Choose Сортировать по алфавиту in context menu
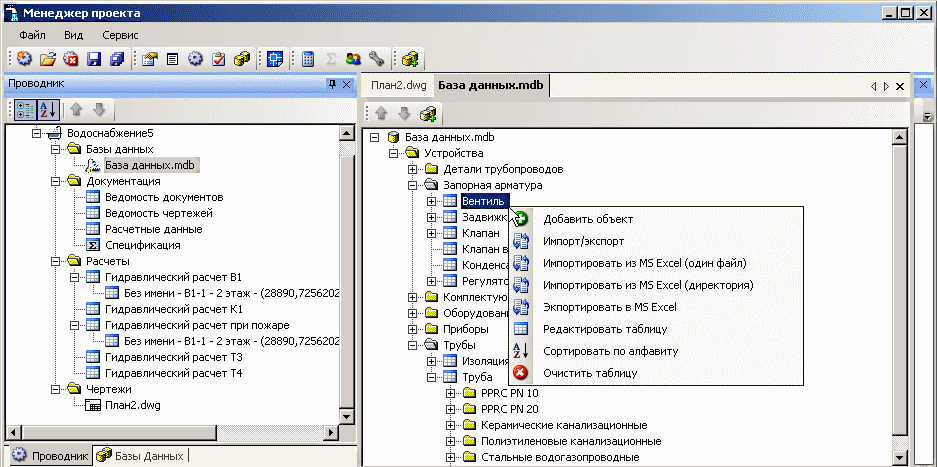Viewport: 937px width, 467px height. click(x=656, y=351)
